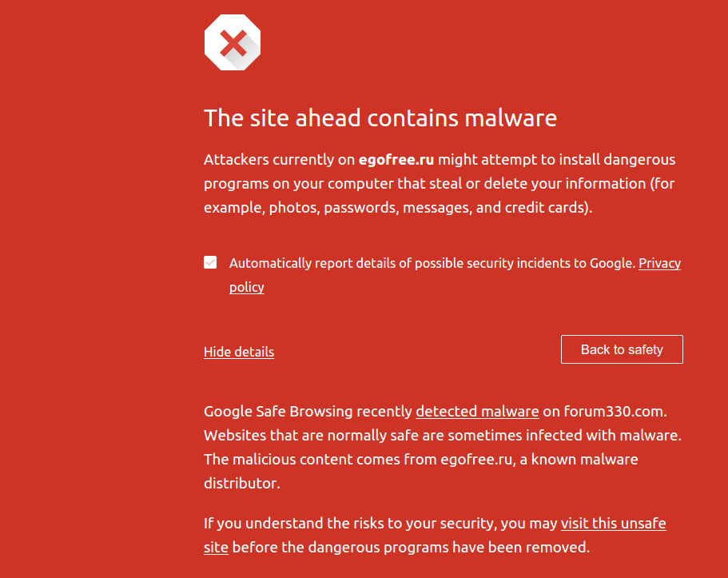The width and height of the screenshot is (728, 578).
Task: Click the phrase and credit cards
Action: [x=534, y=208]
